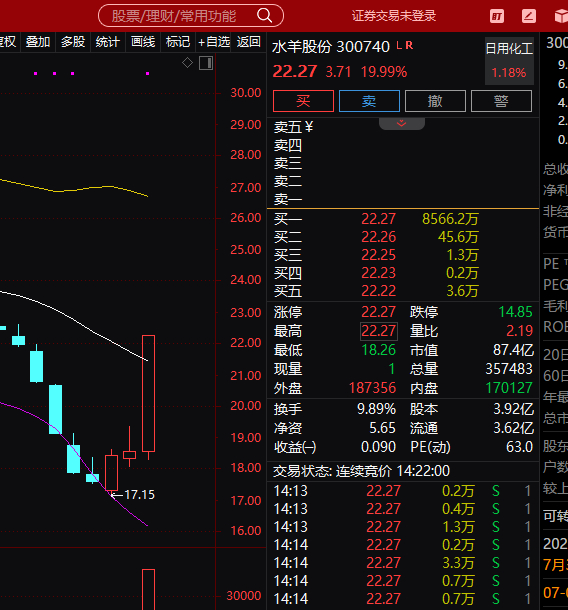Select the 画线 drawing tool
568x610 pixels.
pos(143,42)
